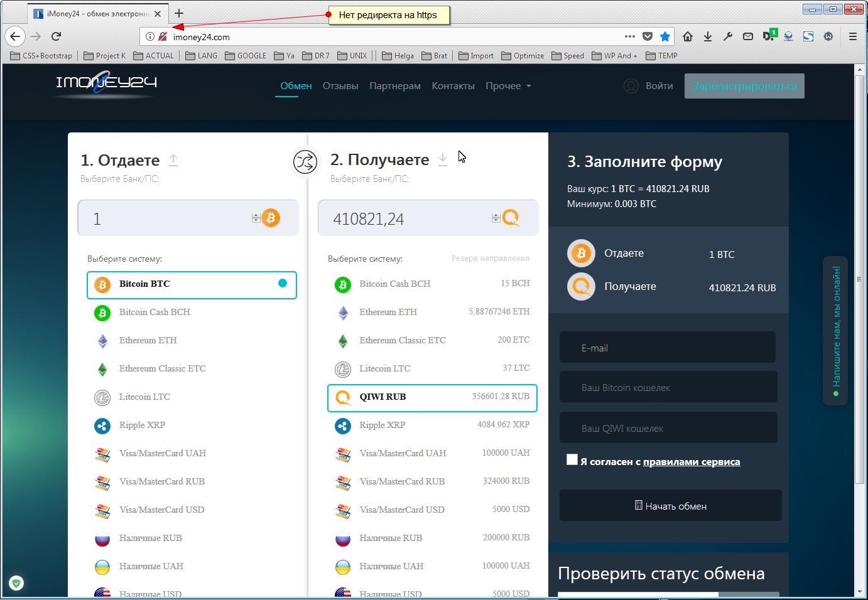
Task: Select Наличные RUB in the give list
Action: (x=192, y=538)
